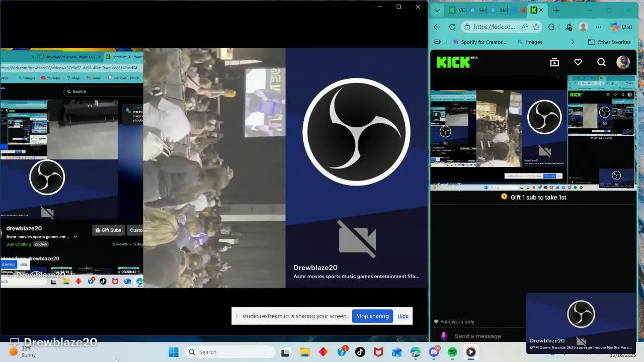Go back in the Edge browser
The height and width of the screenshot is (362, 644).
pos(437,27)
